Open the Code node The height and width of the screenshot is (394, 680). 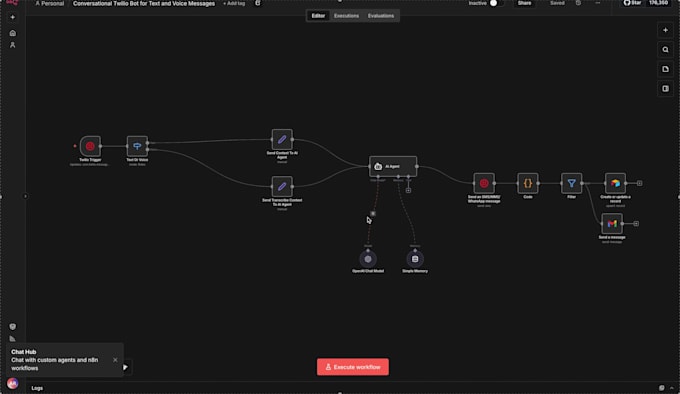click(x=528, y=183)
